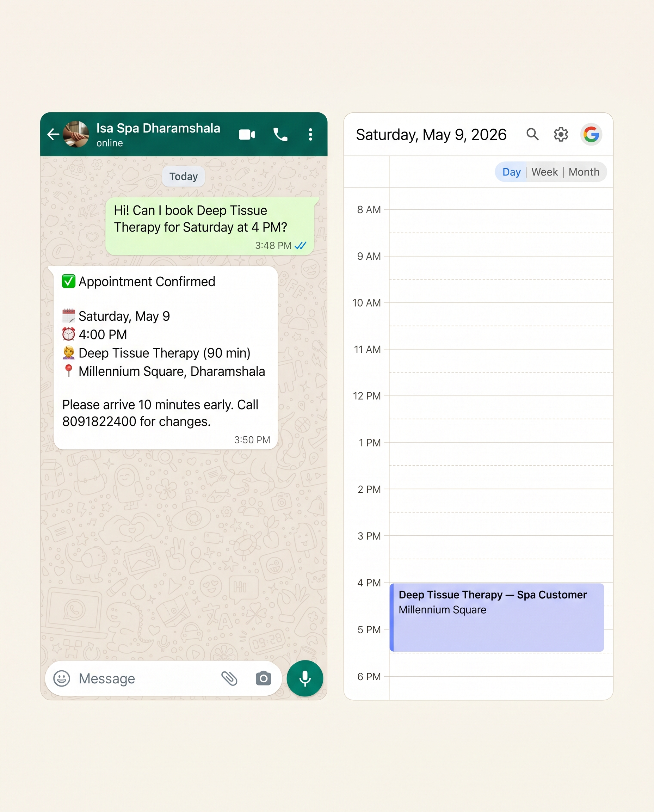Click the 6 PM time label
The height and width of the screenshot is (812, 654).
pyautogui.click(x=369, y=676)
